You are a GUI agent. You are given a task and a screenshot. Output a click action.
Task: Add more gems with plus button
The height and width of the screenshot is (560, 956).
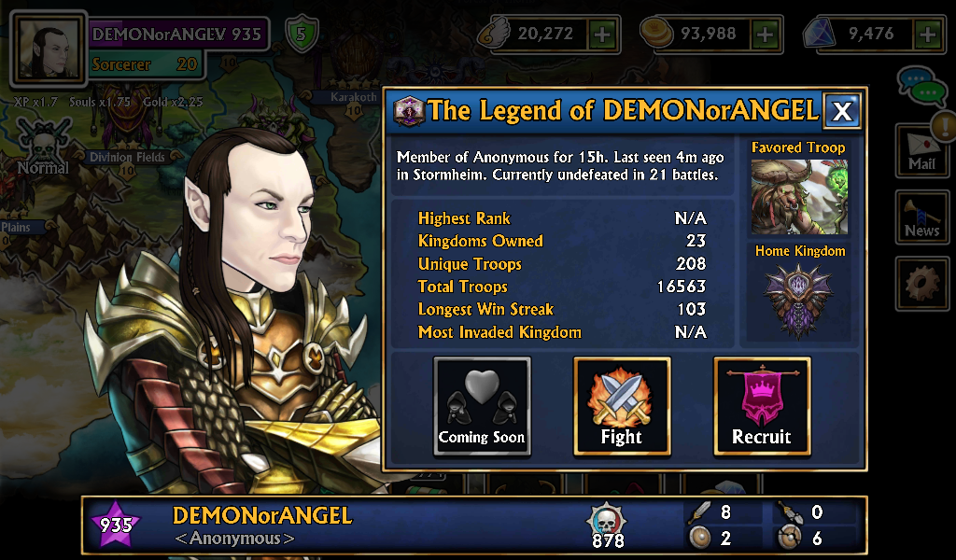[928, 35]
